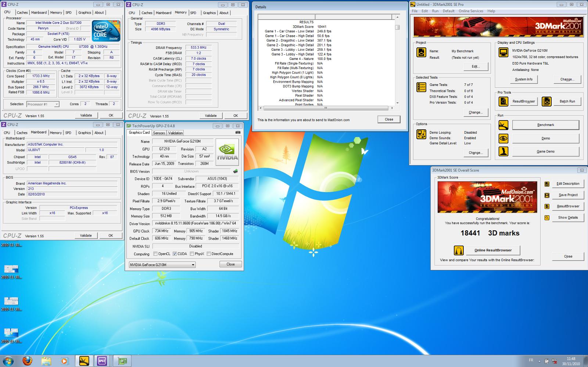Click the Demo eye icon

tap(503, 138)
